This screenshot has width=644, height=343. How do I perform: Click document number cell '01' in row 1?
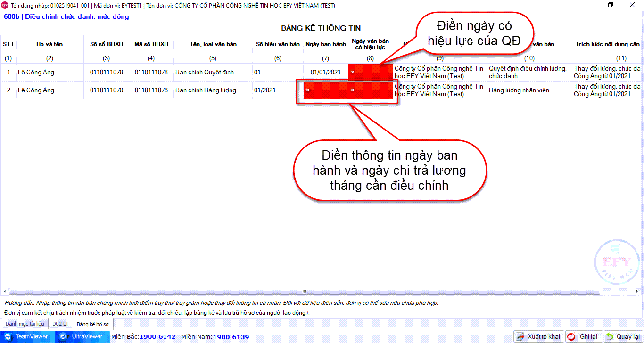[278, 72]
